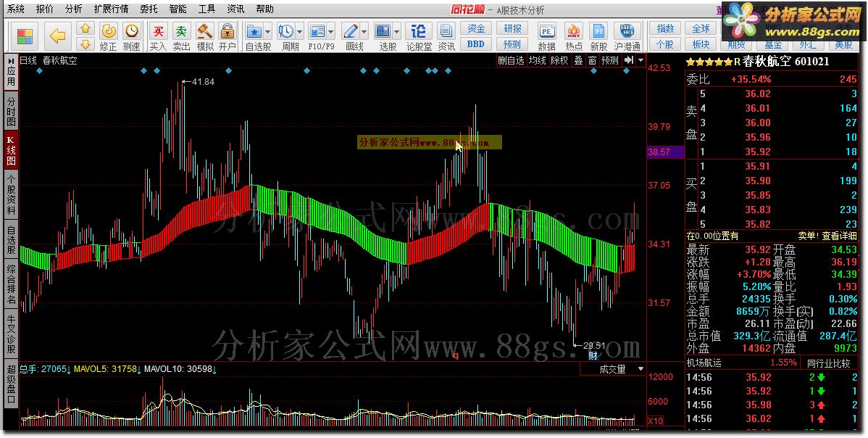Click the skip-to-end arrow icon on chart bar
The width and height of the screenshot is (868, 438).
point(629,60)
